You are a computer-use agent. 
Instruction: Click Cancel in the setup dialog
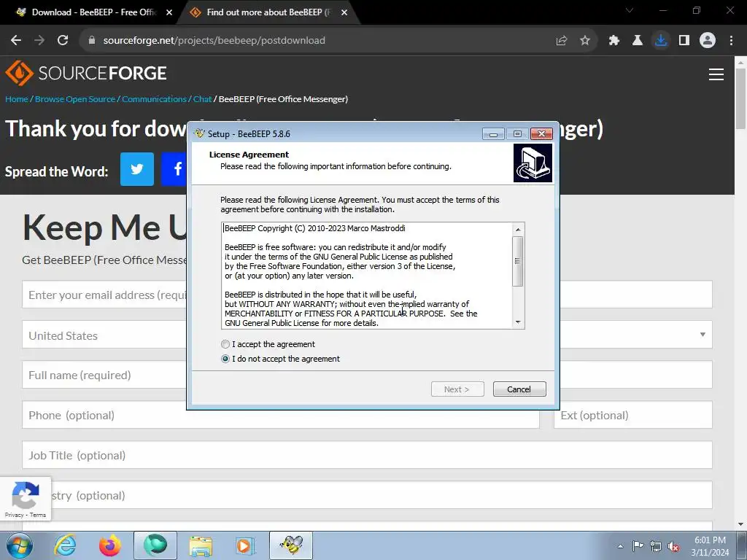(x=519, y=389)
